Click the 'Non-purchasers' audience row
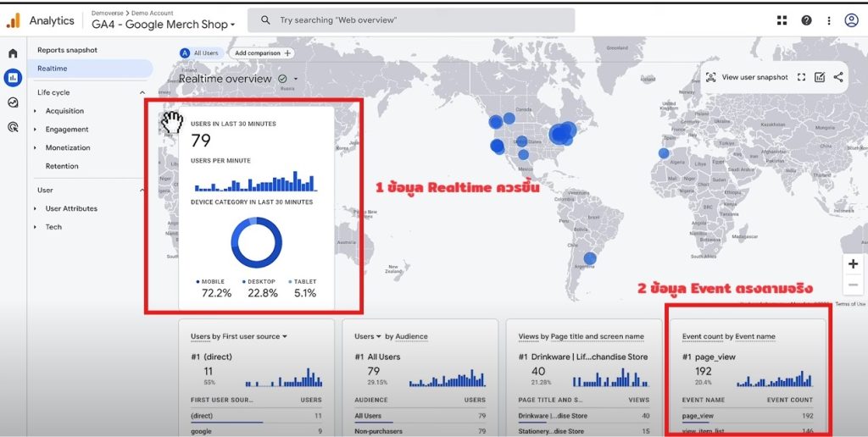868x437 pixels. click(420, 431)
